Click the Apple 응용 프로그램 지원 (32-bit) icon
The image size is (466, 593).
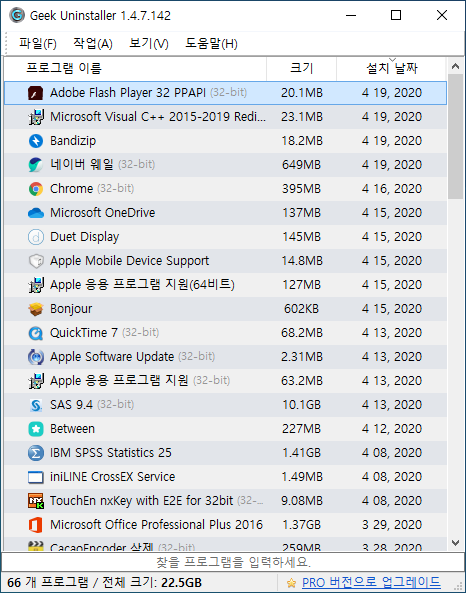click(x=36, y=381)
